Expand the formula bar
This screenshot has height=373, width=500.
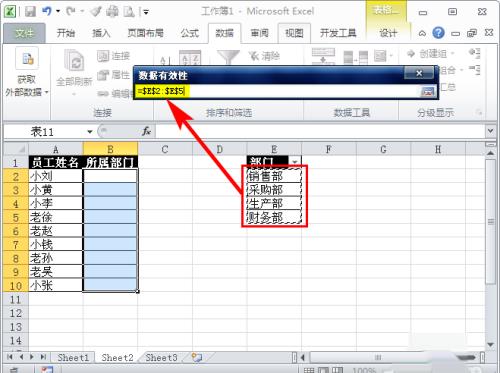pos(490,131)
